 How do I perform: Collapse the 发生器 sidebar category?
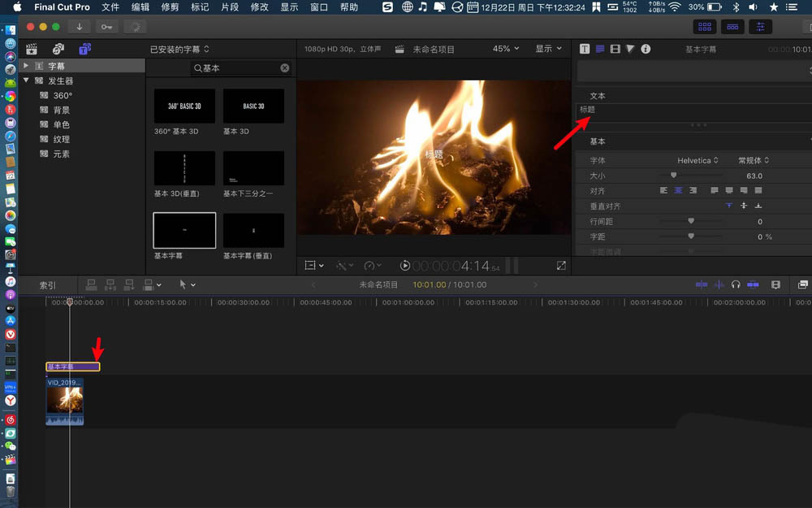(26, 80)
